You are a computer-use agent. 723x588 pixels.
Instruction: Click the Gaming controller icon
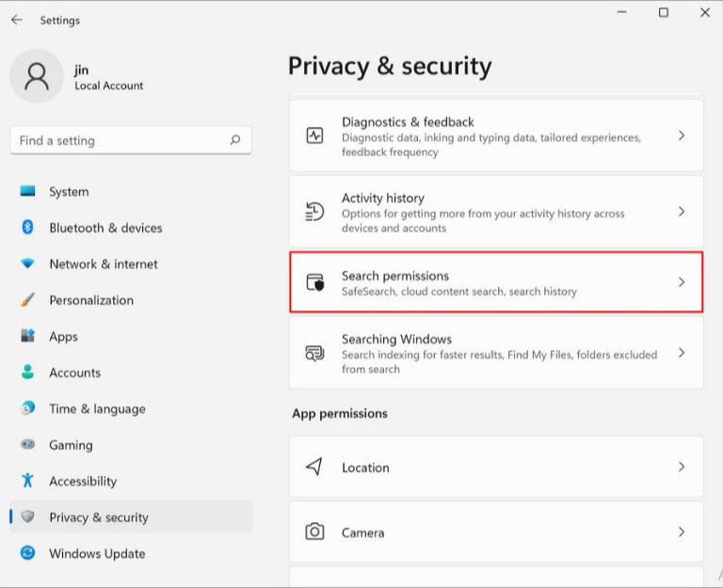point(27,444)
